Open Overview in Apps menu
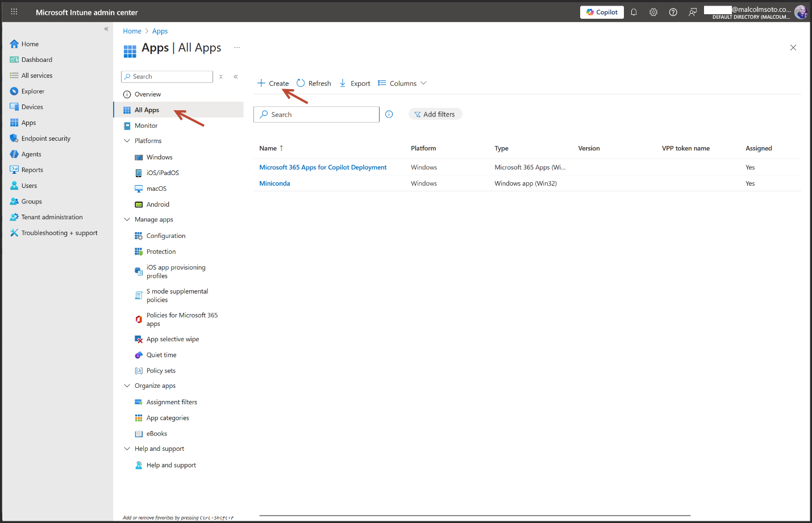The width and height of the screenshot is (812, 523). tap(148, 94)
